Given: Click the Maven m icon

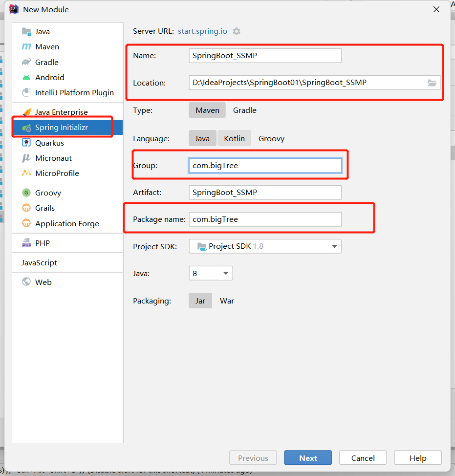Looking at the screenshot, I should (26, 47).
